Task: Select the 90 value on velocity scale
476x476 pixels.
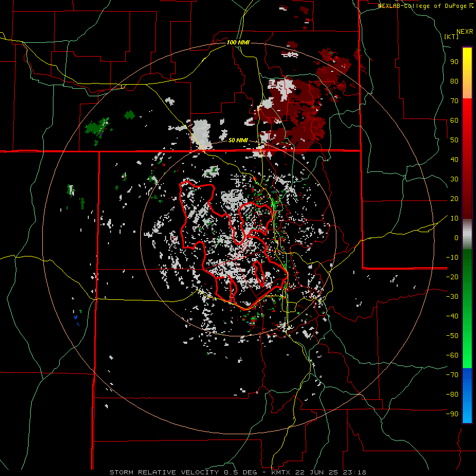Action: pyautogui.click(x=454, y=62)
